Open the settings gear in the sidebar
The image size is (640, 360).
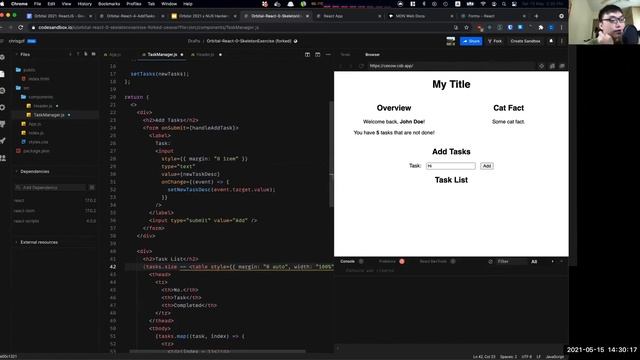click(x=2, y=107)
